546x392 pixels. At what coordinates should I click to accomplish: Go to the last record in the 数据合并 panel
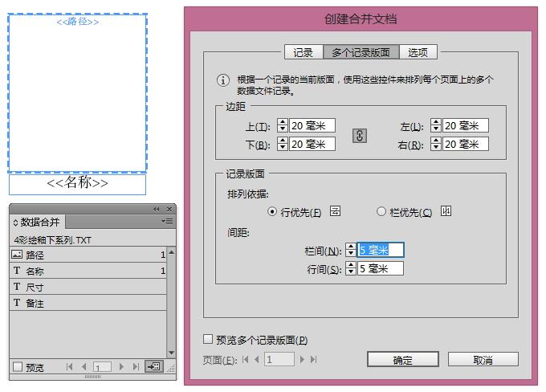(136, 366)
